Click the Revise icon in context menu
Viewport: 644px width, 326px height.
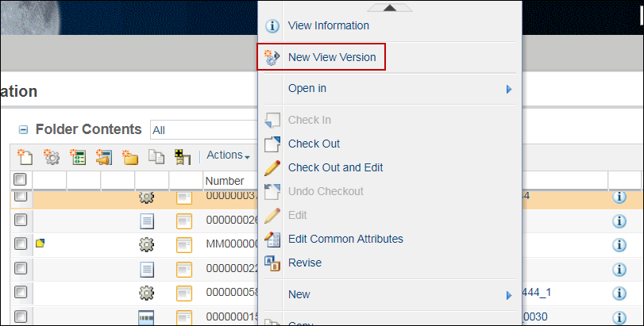pos(272,263)
